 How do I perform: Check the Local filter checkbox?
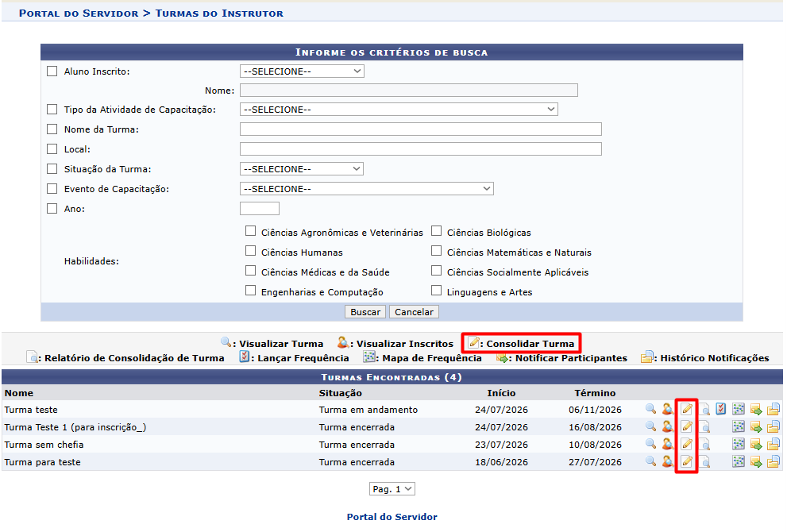(x=52, y=149)
